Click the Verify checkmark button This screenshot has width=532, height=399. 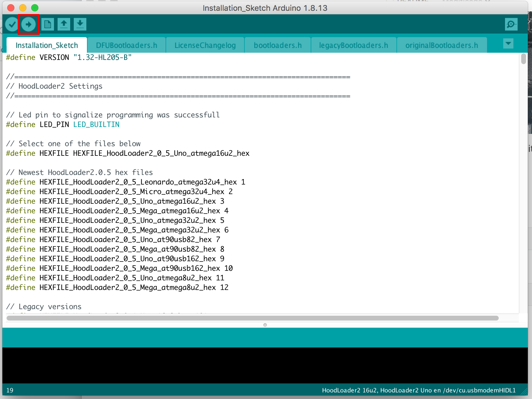pos(12,24)
